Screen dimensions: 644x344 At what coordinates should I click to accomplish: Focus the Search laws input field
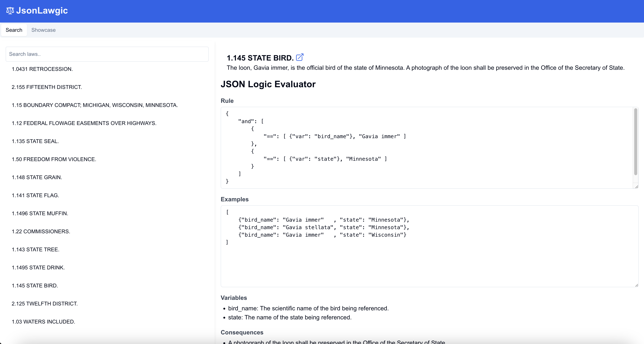pos(107,54)
